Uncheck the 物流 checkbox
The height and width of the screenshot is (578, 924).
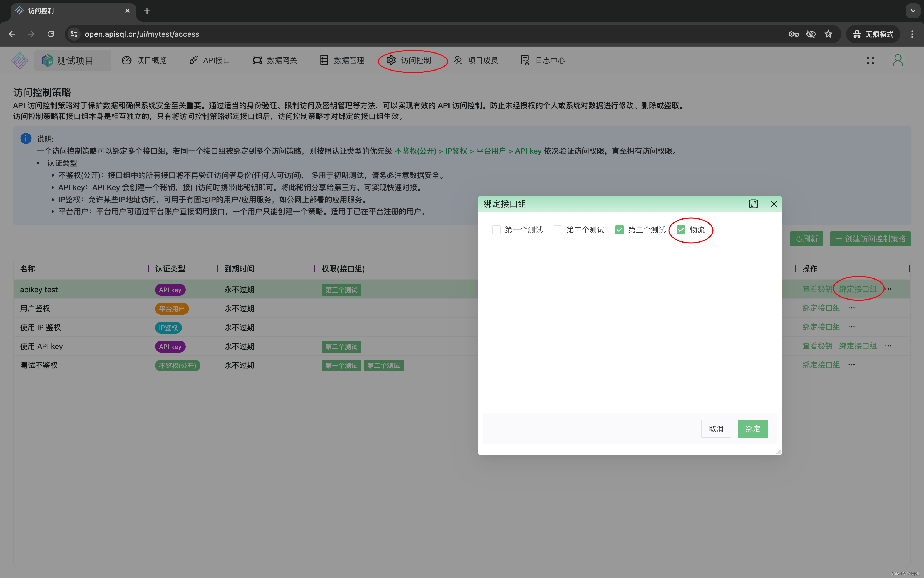click(681, 230)
